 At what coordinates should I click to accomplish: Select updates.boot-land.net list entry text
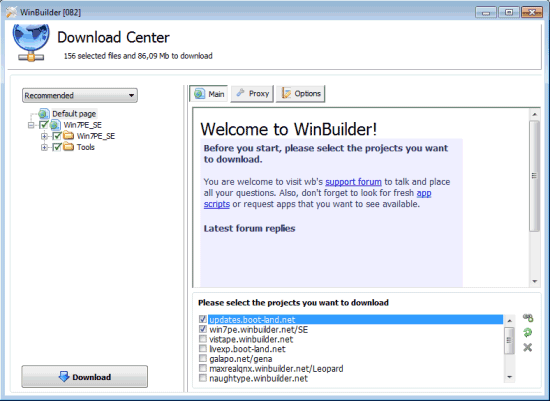click(x=252, y=320)
